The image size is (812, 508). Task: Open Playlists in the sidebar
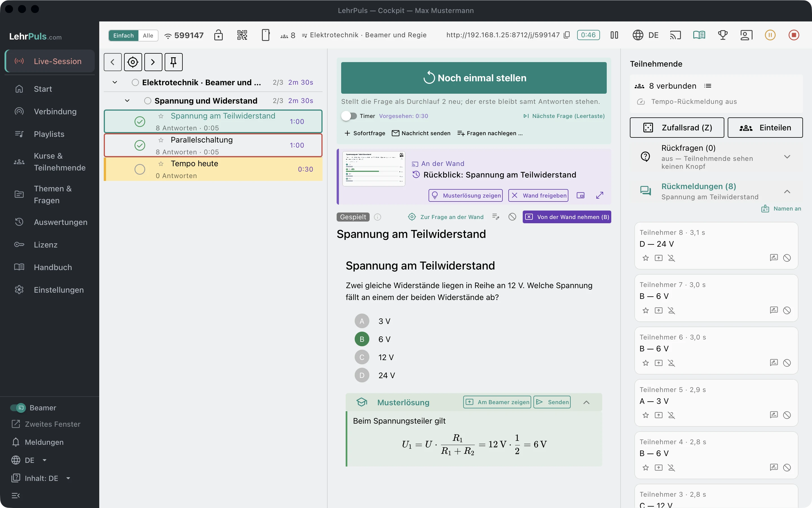[x=50, y=134]
